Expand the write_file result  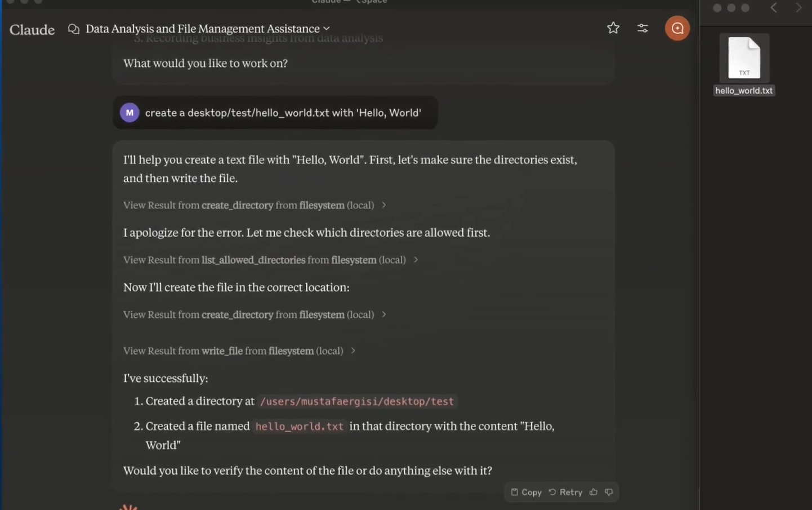click(x=239, y=351)
